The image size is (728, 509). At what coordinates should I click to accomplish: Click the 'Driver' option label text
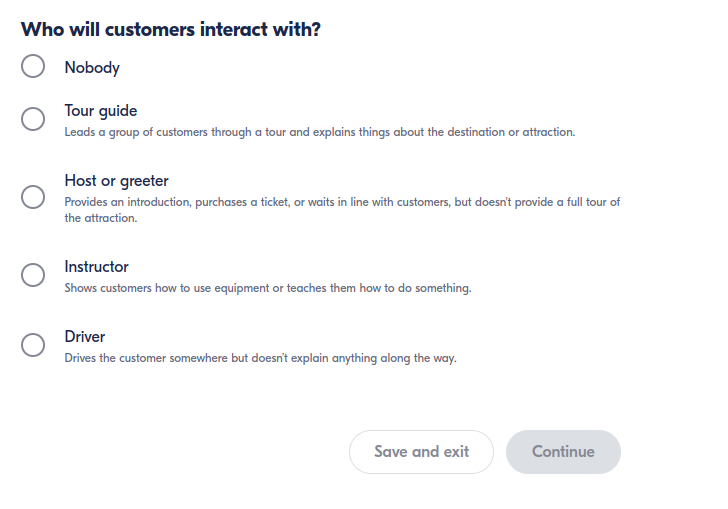coord(85,337)
